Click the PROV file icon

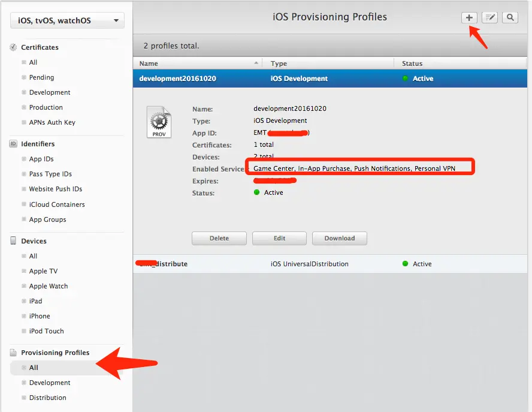(x=159, y=122)
